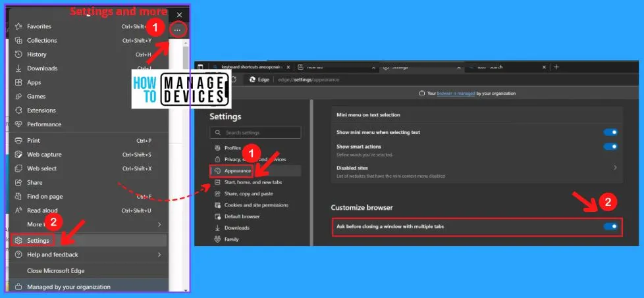Open new tab with plus button

point(556,67)
